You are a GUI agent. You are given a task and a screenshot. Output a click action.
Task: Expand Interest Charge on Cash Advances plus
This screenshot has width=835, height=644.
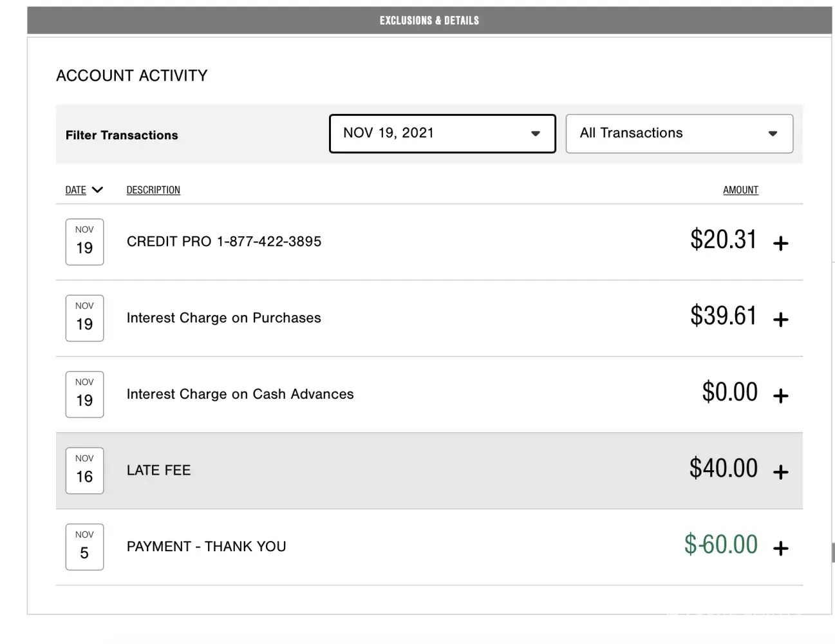coord(780,395)
